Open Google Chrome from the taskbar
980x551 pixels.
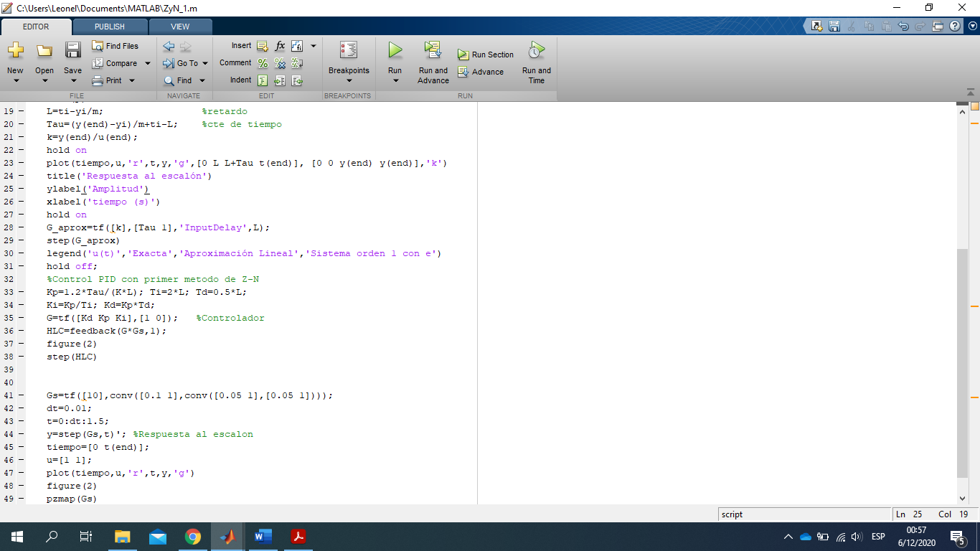pyautogui.click(x=192, y=536)
